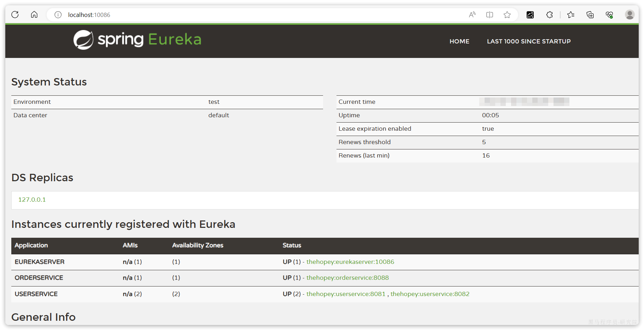644x331 pixels.
Task: Open Favorites list icon
Action: pos(570,15)
